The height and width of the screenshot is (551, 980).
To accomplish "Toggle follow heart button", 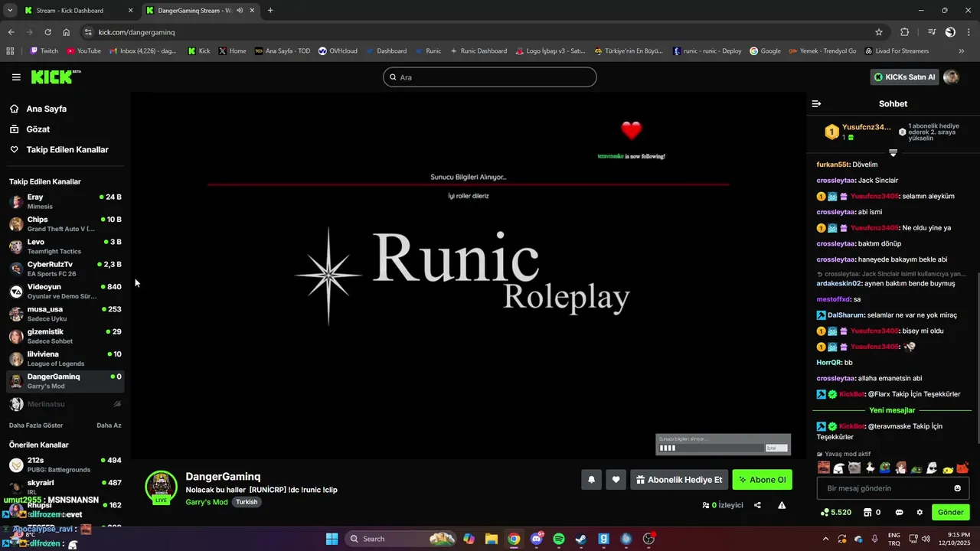I will (x=616, y=480).
